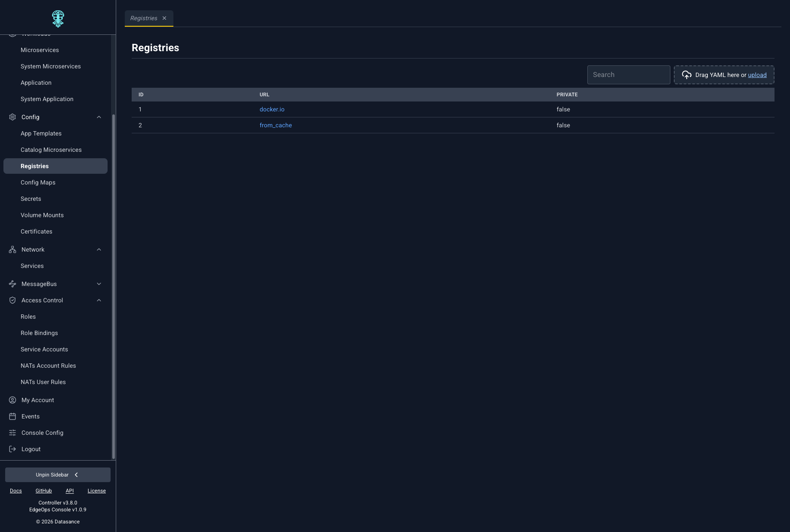Click the My Account user icon

(12, 400)
